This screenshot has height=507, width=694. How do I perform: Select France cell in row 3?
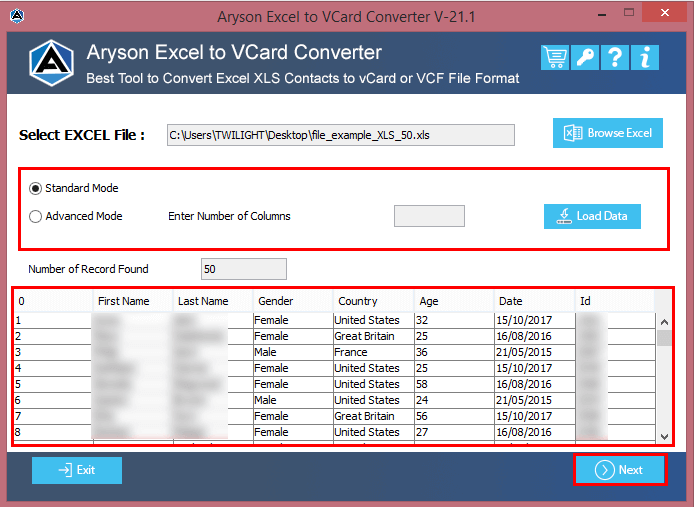point(374,352)
